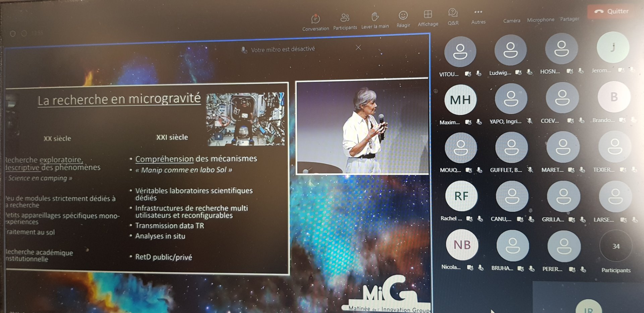Image resolution: width=644 pixels, height=313 pixels.
Task: Raise your hand with Lever la main
Action: (x=375, y=20)
